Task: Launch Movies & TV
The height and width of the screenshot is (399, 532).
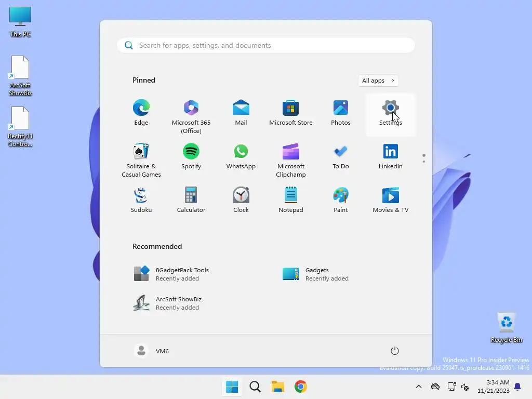Action: [x=391, y=200]
